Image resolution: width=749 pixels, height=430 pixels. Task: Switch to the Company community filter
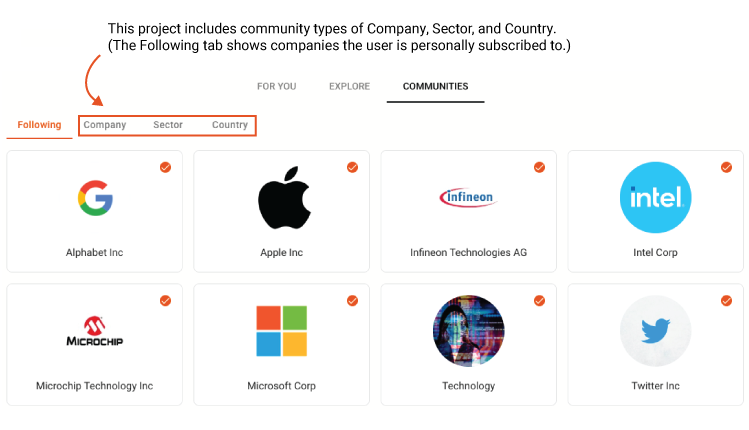click(x=105, y=125)
